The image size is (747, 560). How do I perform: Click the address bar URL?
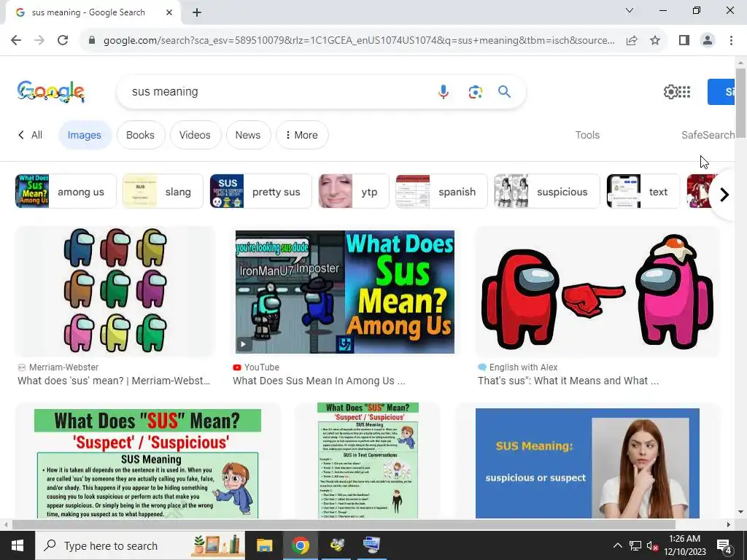click(359, 41)
